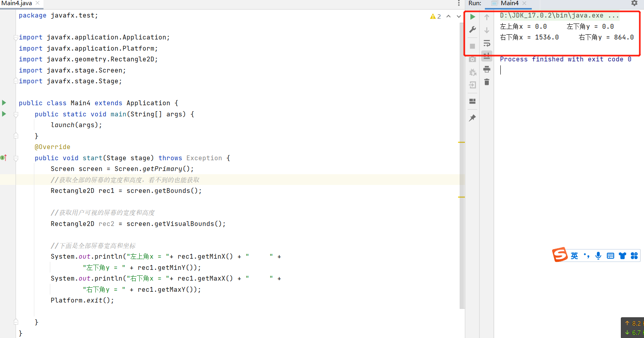Image resolution: width=644 pixels, height=338 pixels.
Task: Click run gutter icon beside class Main4
Action: click(x=4, y=103)
